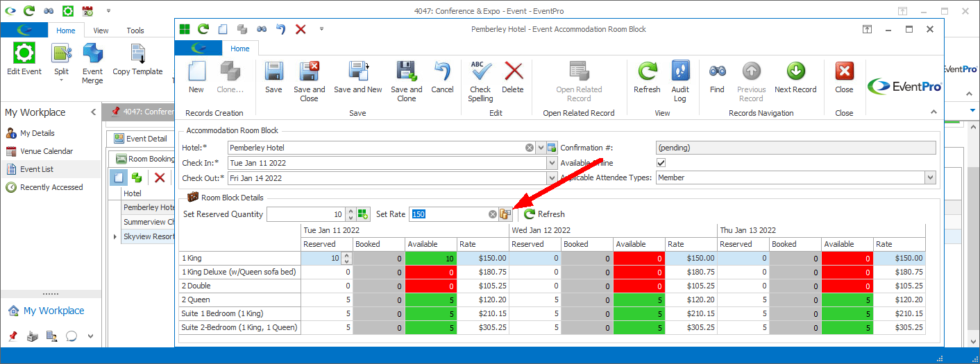Open Recently Accessed in sidebar
Image resolution: width=980 pixels, height=364 pixels.
[x=51, y=187]
